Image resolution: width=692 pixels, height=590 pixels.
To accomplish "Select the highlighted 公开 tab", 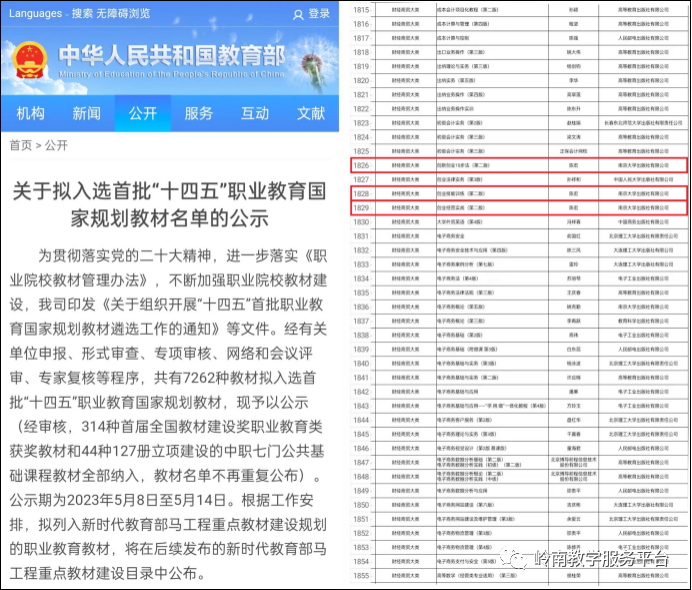I will [142, 113].
